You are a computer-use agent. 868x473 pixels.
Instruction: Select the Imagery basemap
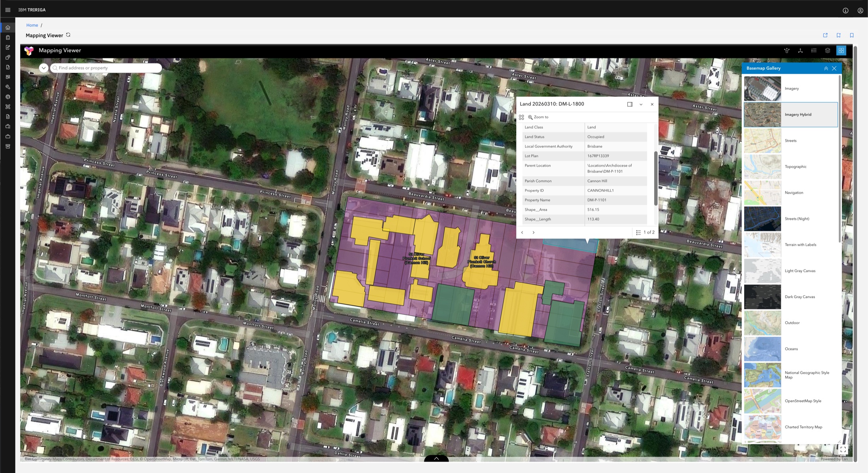pyautogui.click(x=791, y=89)
